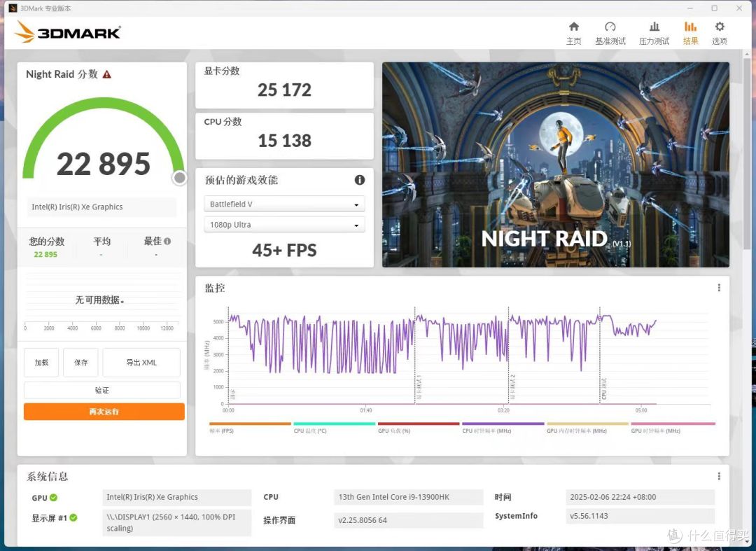Open the 监控 panel three-dot menu
The height and width of the screenshot is (551, 756).
coord(719,287)
